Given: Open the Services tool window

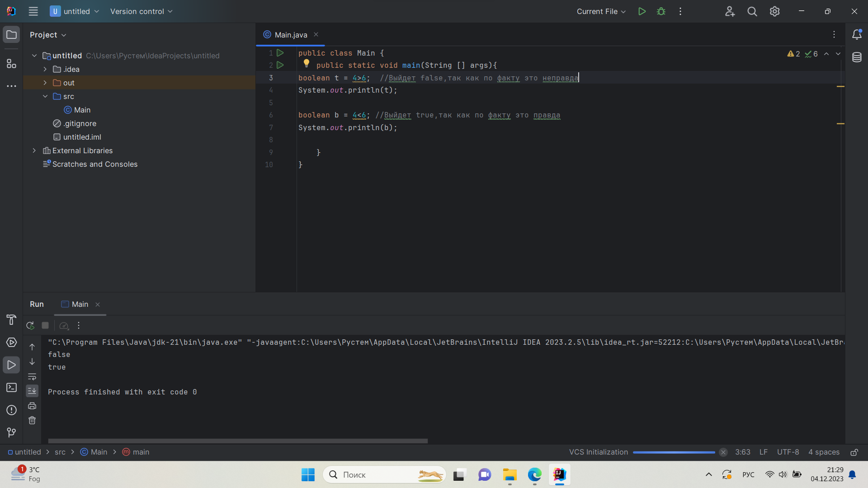Looking at the screenshot, I should (11, 343).
